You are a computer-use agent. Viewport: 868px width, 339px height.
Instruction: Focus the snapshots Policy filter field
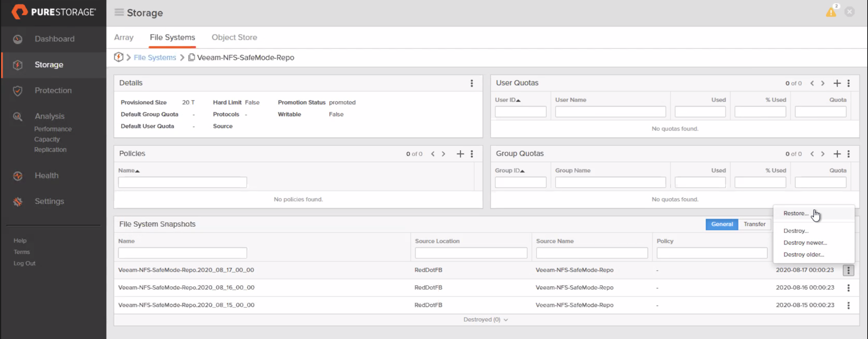pyautogui.click(x=712, y=253)
